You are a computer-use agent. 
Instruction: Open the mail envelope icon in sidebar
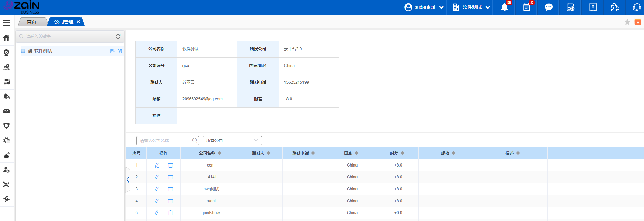[x=6, y=111]
